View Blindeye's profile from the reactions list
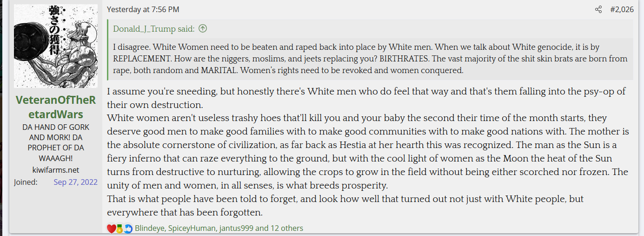The image size is (644, 236). 149,228
